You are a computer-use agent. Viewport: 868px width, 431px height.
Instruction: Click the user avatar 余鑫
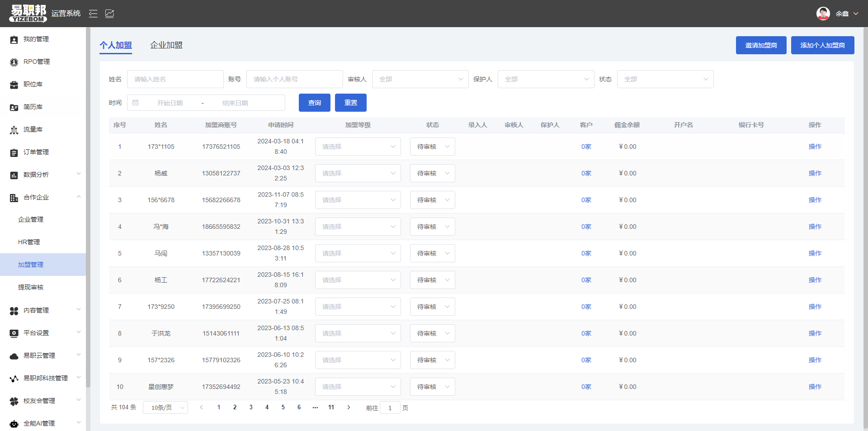click(823, 14)
